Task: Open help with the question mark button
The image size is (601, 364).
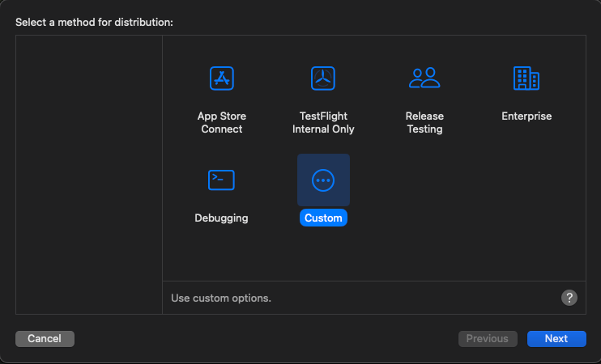Action: click(569, 298)
